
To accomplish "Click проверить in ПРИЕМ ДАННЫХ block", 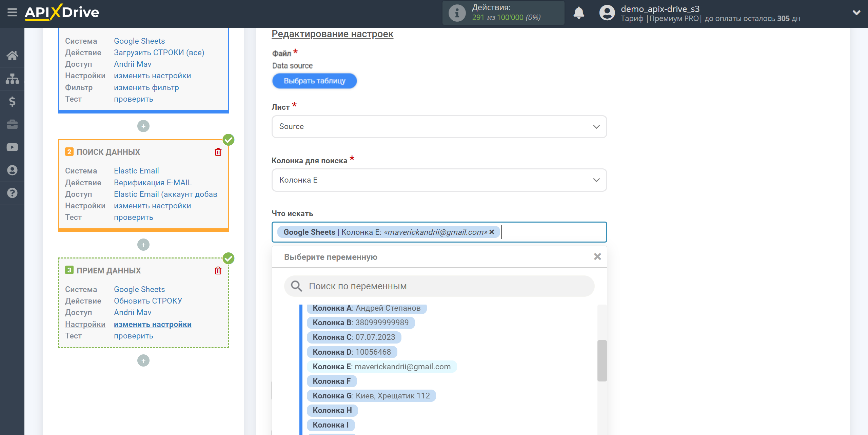I will pos(134,336).
